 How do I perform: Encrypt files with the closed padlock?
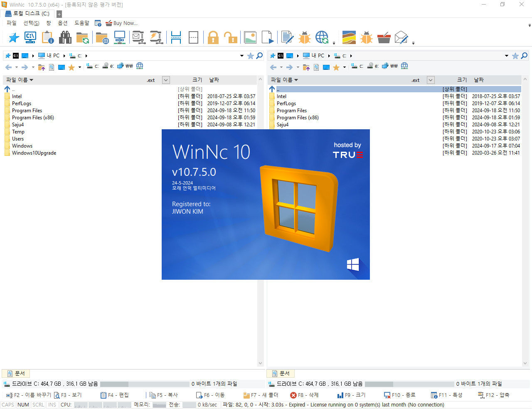point(213,38)
